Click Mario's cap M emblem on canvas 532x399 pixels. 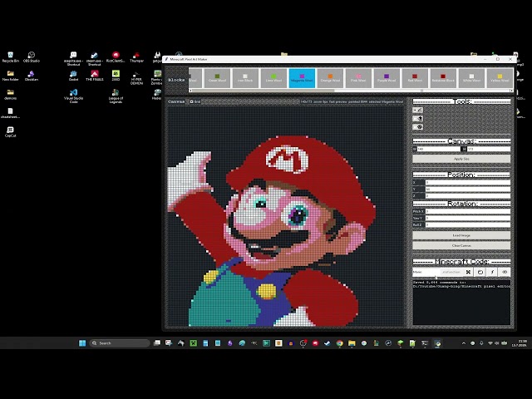pyautogui.click(x=287, y=160)
